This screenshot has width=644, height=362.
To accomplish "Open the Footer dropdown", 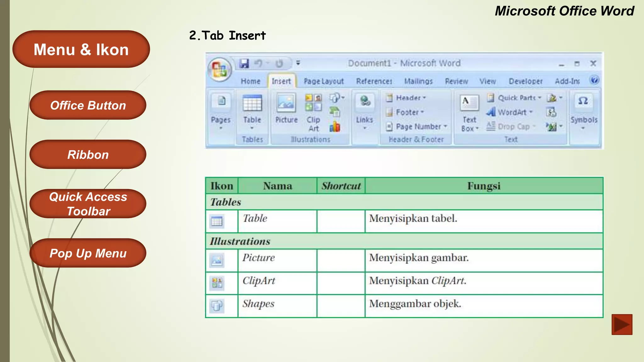I will pyautogui.click(x=405, y=112).
